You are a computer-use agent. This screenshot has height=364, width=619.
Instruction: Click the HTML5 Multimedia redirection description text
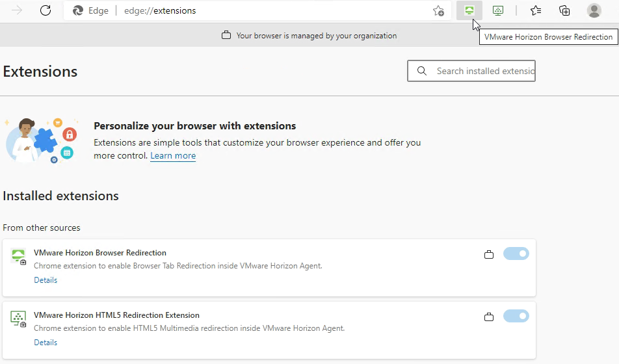click(x=189, y=328)
